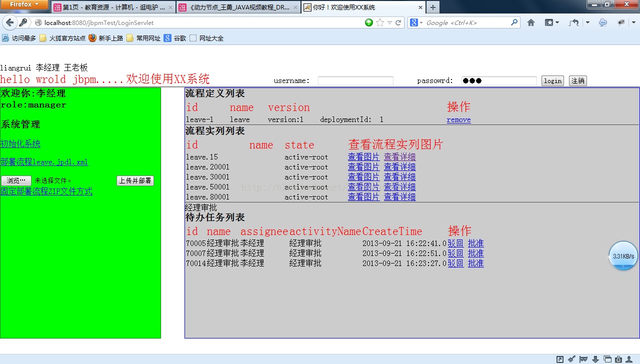Open the 新手上路 bookmark
The height and width of the screenshot is (364, 640).
click(x=105, y=38)
